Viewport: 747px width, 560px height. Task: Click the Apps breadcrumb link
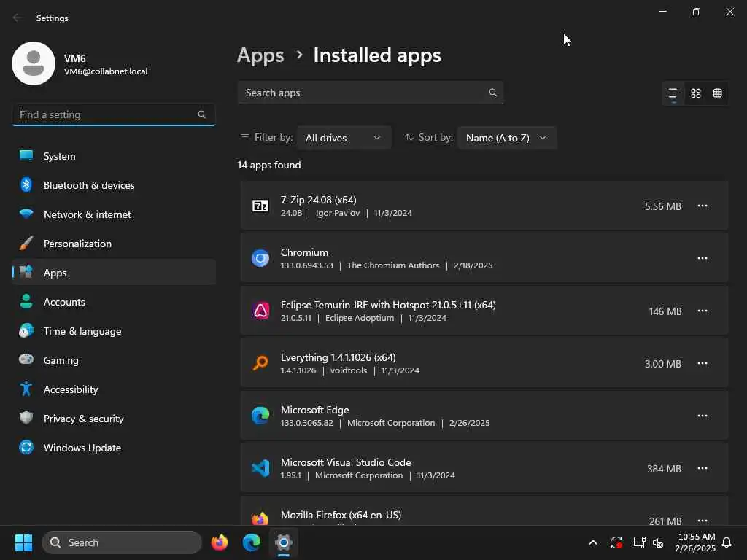point(260,55)
